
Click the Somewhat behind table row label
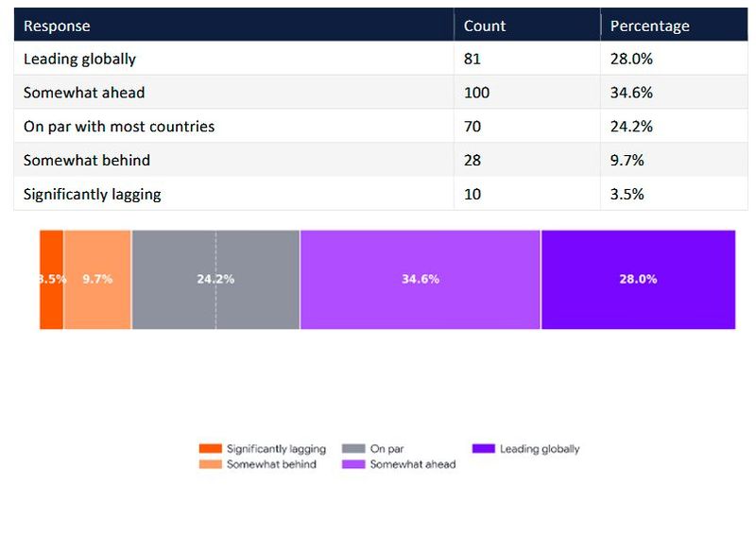pyautogui.click(x=87, y=161)
